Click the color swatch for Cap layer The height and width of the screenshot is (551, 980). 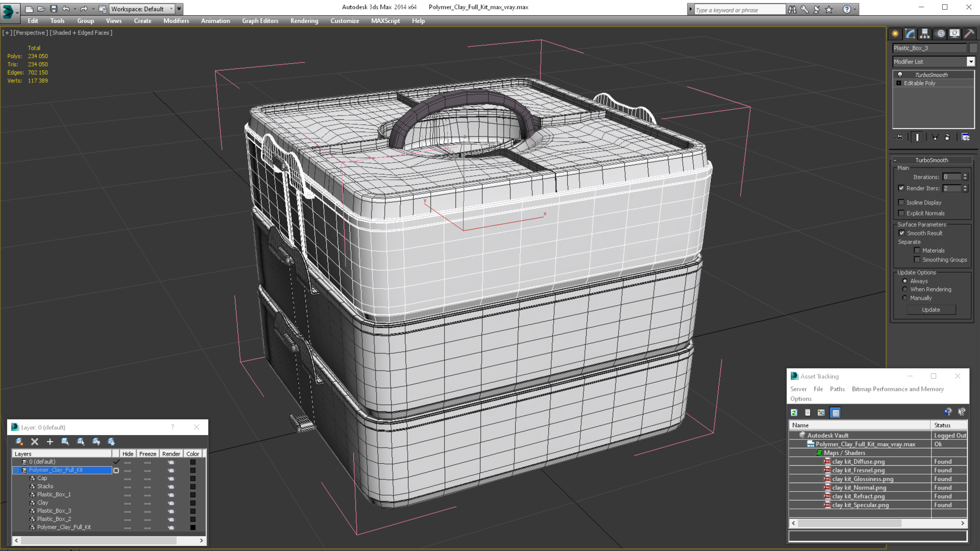pos(193,478)
